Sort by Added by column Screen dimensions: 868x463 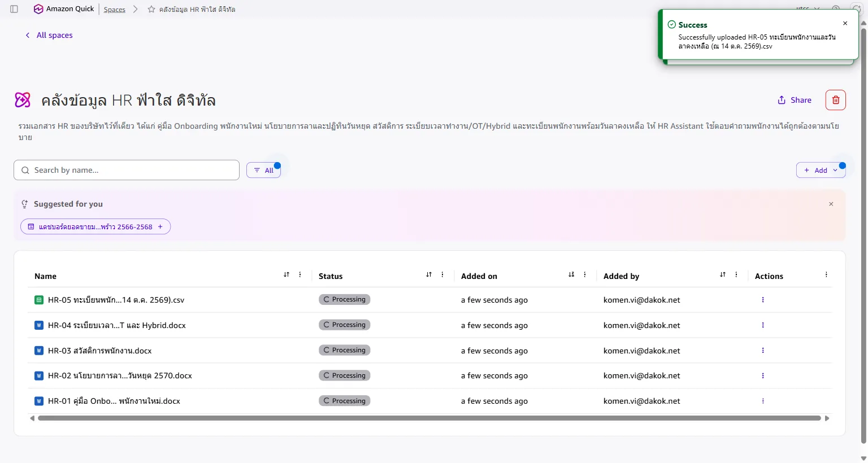[x=723, y=274]
